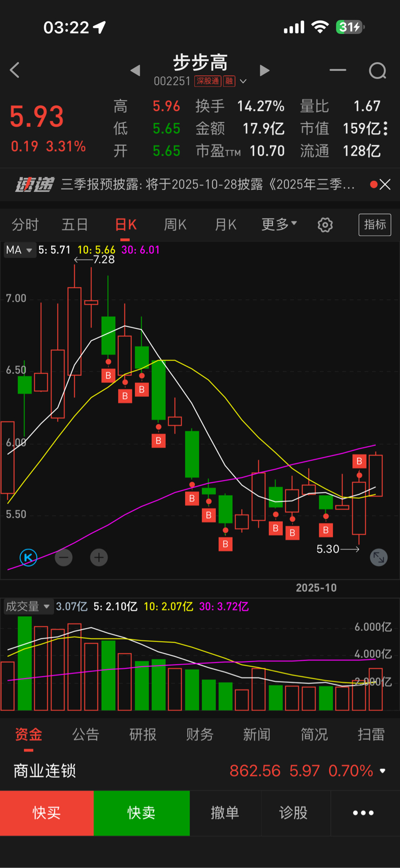The width and height of the screenshot is (400, 868).
Task: Tap the location arrow beside 03:22
Action: (99, 27)
